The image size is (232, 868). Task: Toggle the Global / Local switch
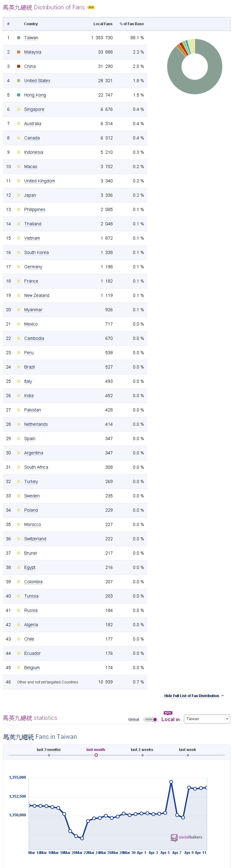(x=150, y=720)
